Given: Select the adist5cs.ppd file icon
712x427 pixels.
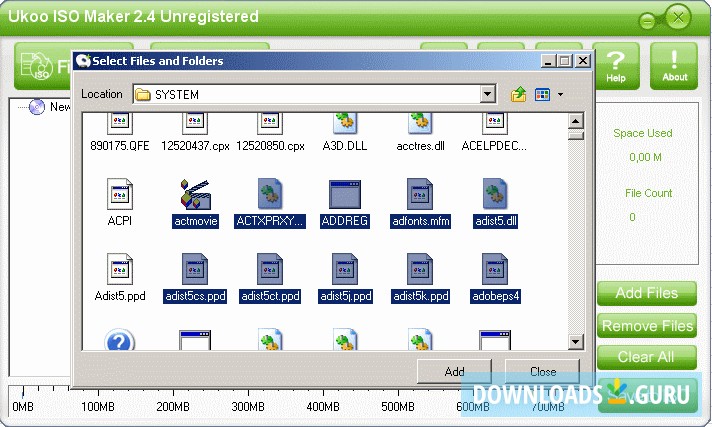Looking at the screenshot, I should [x=195, y=269].
